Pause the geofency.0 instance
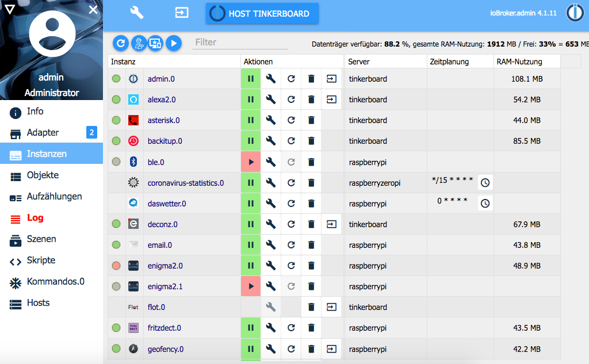Image resolution: width=589 pixels, height=364 pixels. click(x=251, y=349)
